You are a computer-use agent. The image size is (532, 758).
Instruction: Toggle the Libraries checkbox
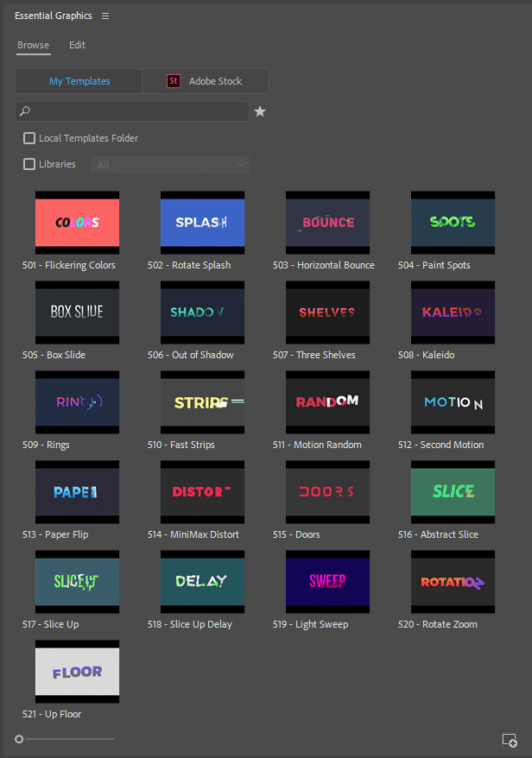click(x=29, y=164)
